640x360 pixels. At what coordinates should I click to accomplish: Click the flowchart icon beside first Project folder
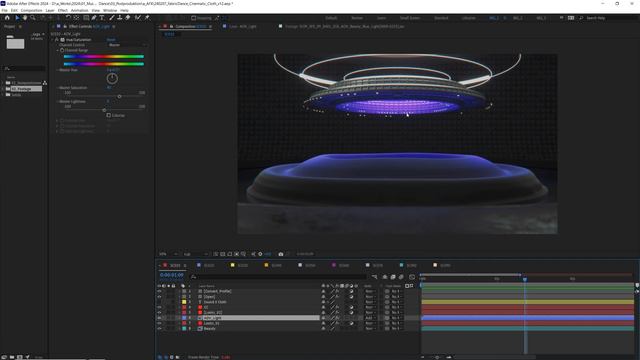pyautogui.click(x=45, y=83)
